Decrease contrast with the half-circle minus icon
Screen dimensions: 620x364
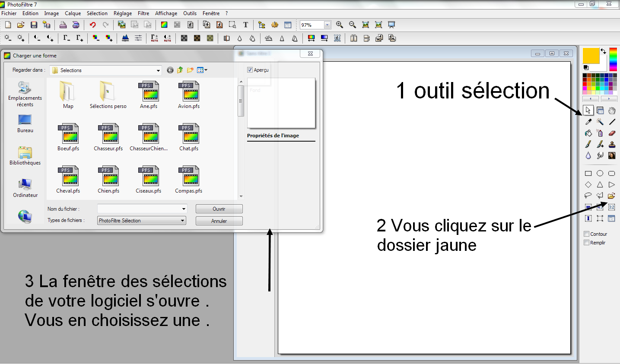click(x=37, y=38)
